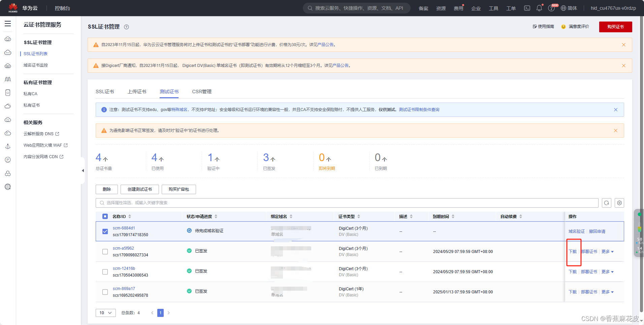Screen dimensions: 644x325
Task: Click the 创建测试证书 button
Action: 139,189
